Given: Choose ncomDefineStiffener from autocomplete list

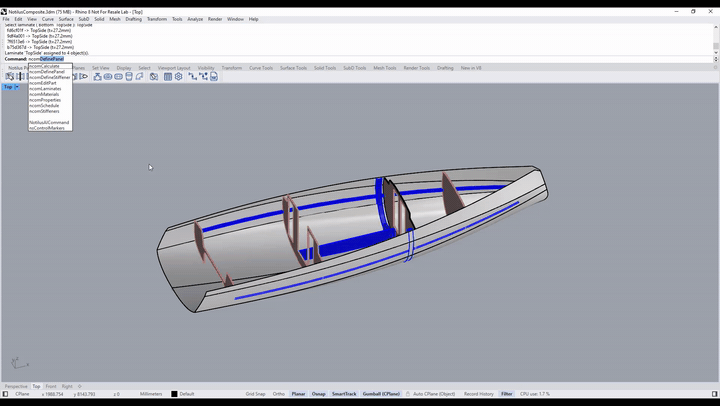Looking at the screenshot, I should point(50,77).
